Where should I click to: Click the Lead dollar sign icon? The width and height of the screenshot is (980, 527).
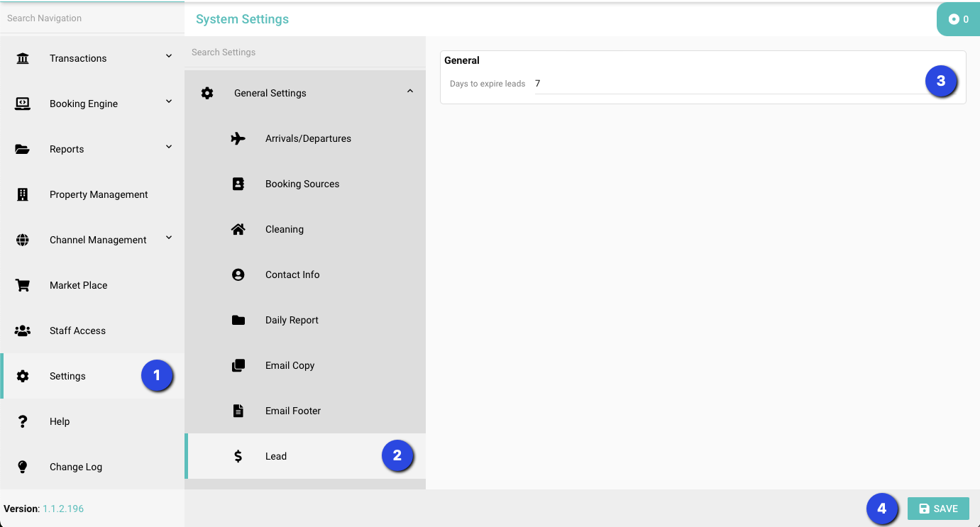238,456
